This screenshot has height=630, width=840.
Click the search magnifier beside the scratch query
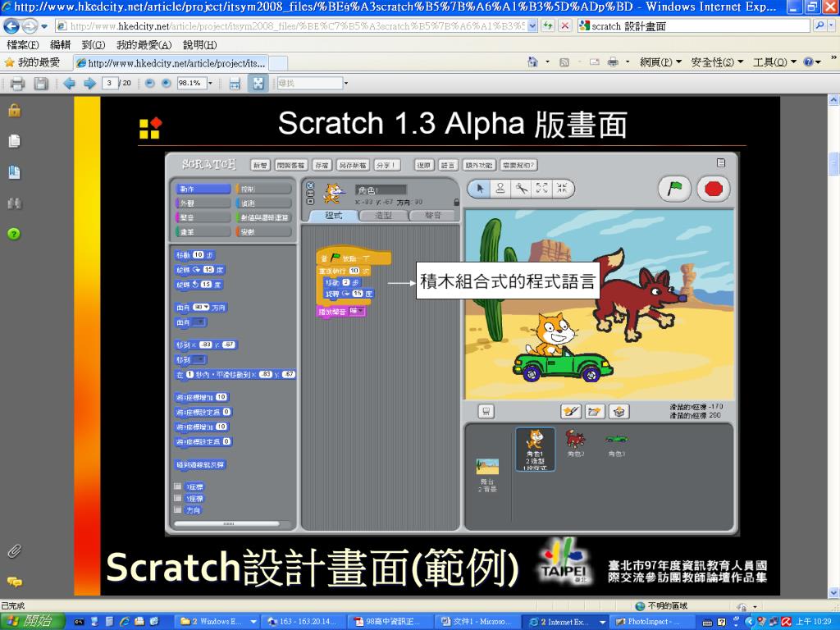(819, 25)
